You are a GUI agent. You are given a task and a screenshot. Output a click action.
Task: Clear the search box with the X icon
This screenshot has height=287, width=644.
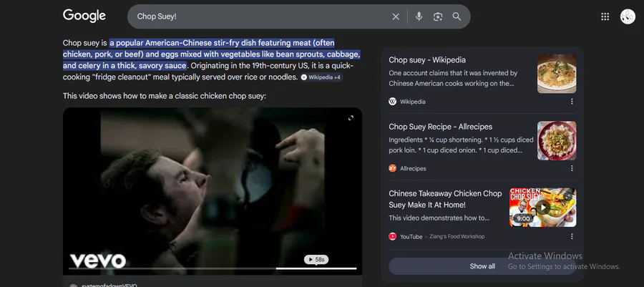click(x=396, y=16)
